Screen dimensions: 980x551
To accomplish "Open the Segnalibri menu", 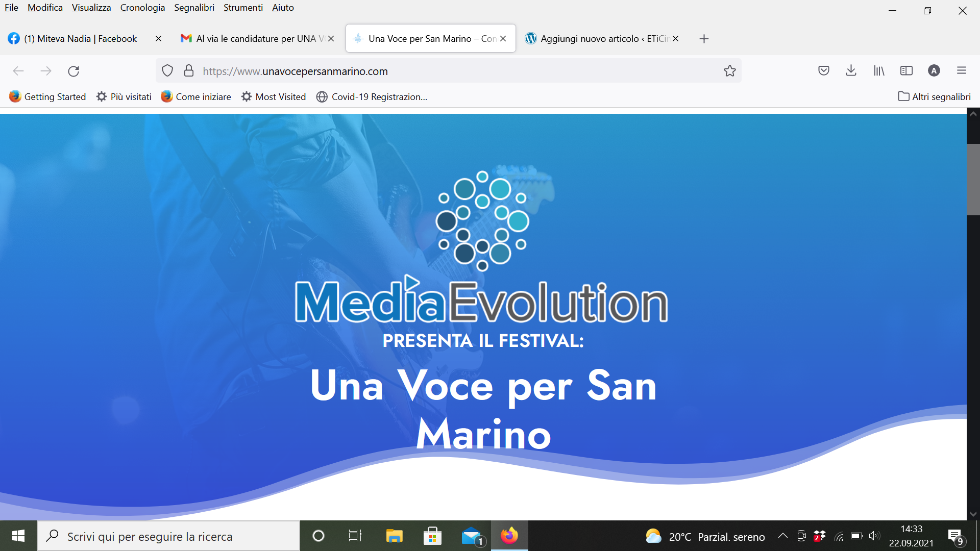I will pyautogui.click(x=194, y=8).
